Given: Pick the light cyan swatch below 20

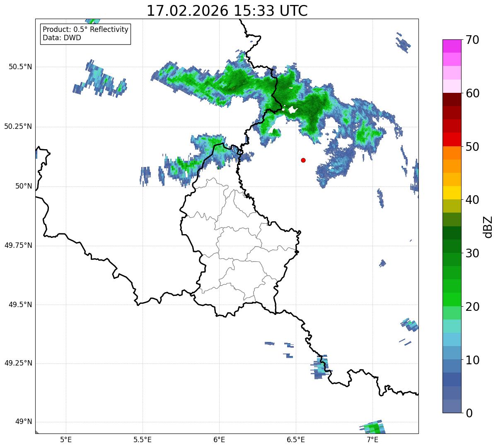Looking at the screenshot, I should coord(452,326).
